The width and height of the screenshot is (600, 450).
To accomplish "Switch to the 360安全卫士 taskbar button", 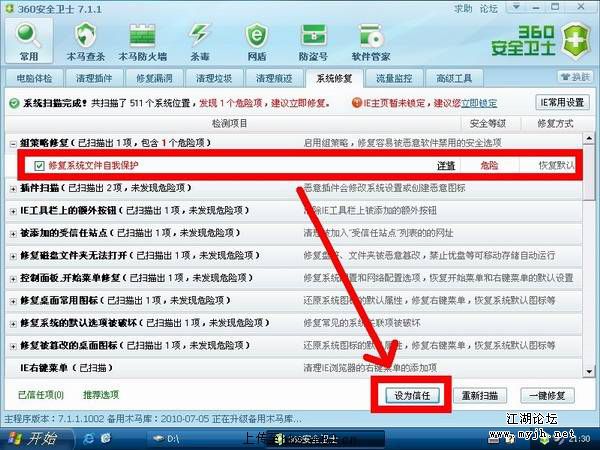I will [x=326, y=439].
